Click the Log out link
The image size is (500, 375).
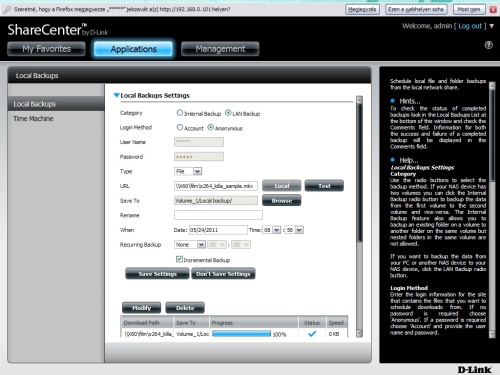click(470, 26)
